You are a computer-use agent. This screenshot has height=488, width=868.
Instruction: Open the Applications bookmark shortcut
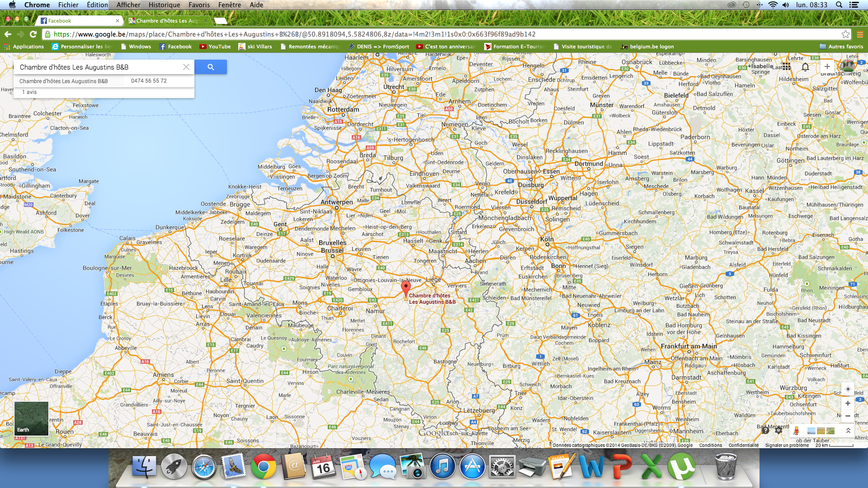pos(24,47)
